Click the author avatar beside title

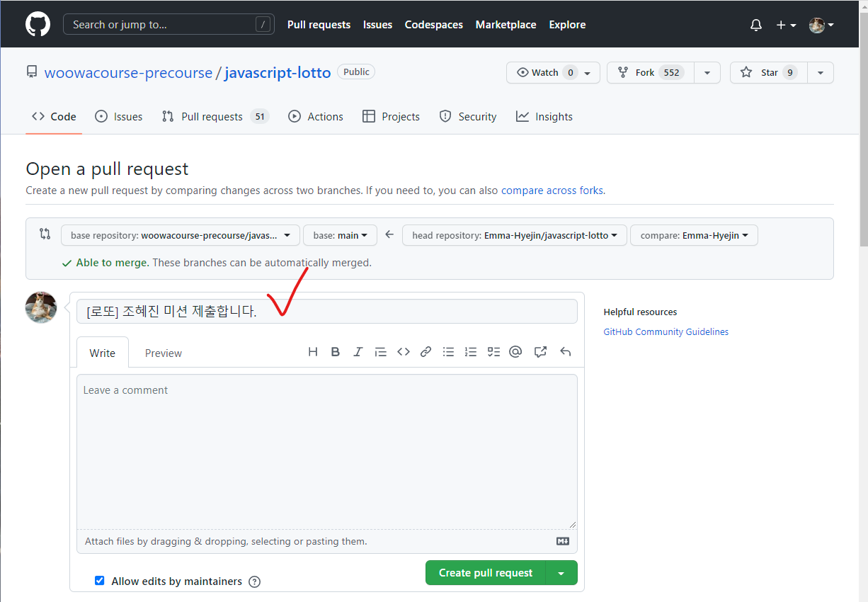pos(41,307)
